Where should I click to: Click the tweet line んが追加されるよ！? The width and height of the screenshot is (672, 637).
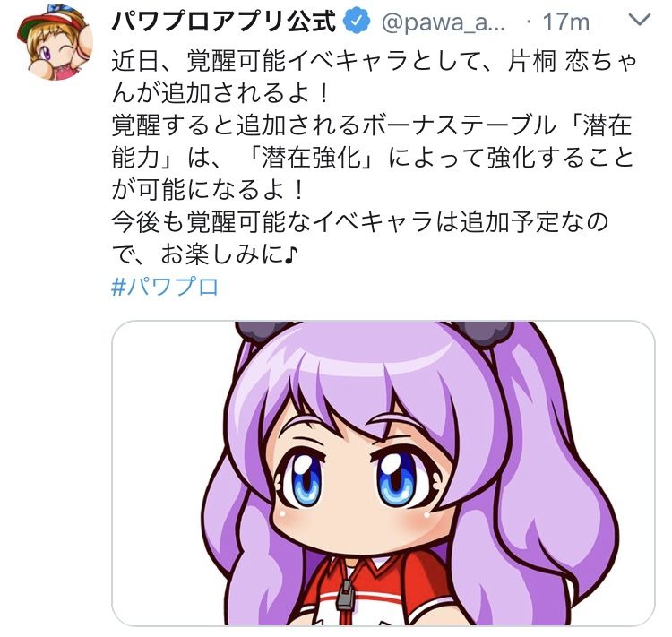(220, 94)
